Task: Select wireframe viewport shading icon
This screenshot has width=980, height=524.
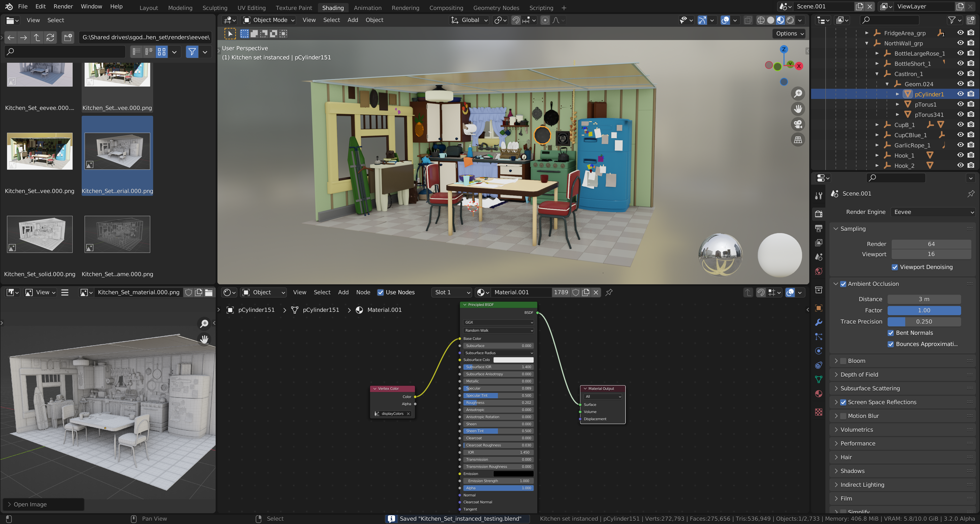Action: (761, 20)
